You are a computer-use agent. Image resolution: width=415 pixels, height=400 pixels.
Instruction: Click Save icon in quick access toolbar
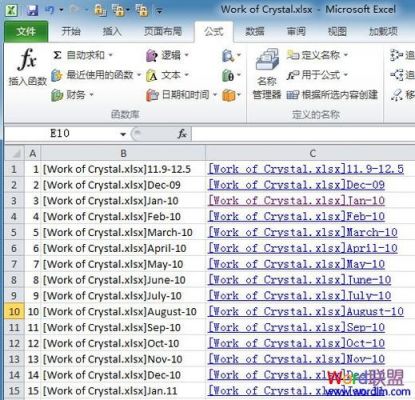(32, 10)
